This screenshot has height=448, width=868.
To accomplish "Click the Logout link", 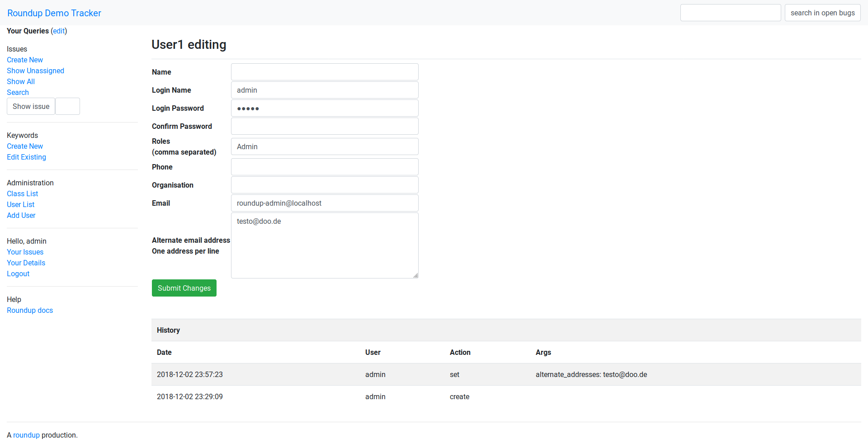I will (x=18, y=274).
